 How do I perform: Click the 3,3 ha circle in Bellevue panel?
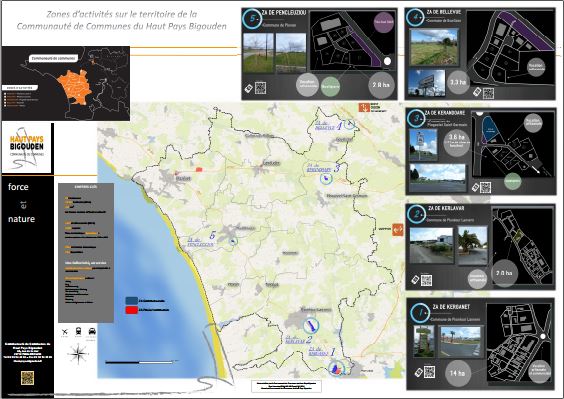(458, 82)
